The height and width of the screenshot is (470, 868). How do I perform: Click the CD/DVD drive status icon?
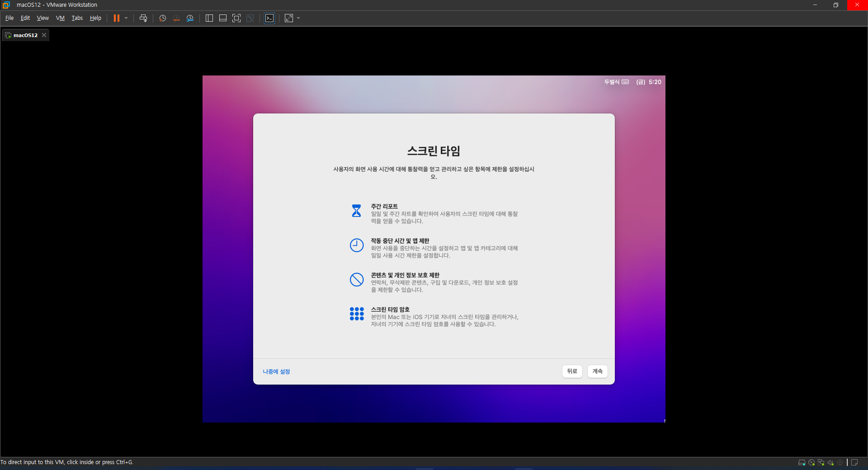[x=811, y=462]
